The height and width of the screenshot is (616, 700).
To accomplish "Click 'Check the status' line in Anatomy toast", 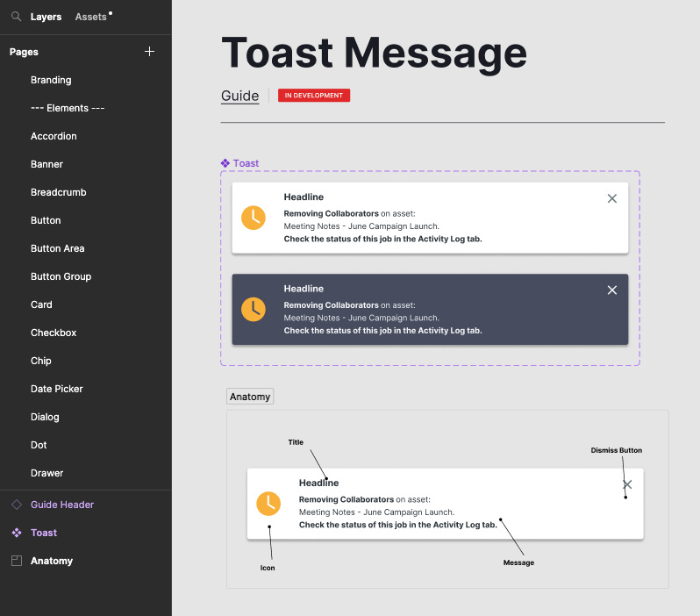I will pos(398,525).
